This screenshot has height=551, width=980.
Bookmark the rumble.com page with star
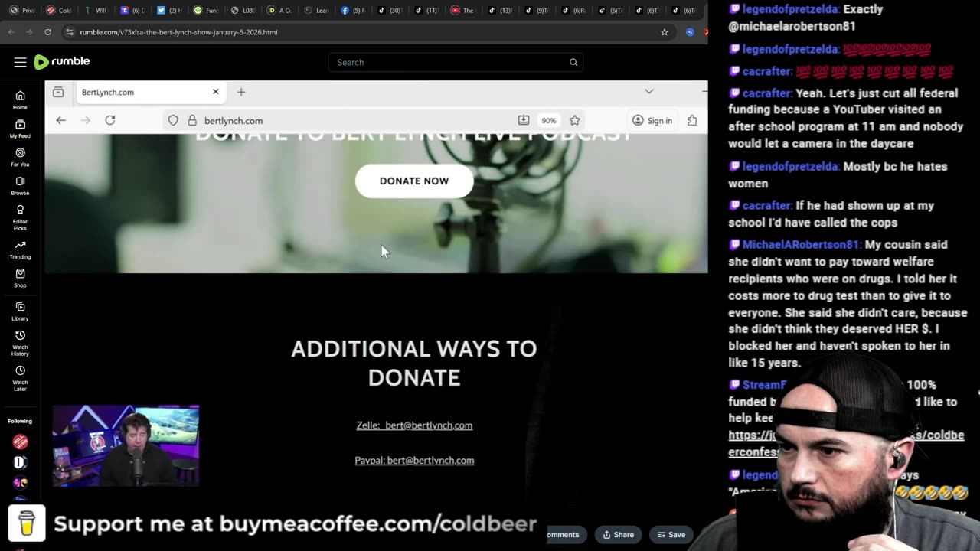point(665,32)
